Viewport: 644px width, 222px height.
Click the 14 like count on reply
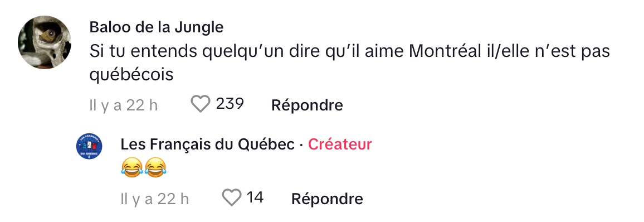pyautogui.click(x=255, y=198)
